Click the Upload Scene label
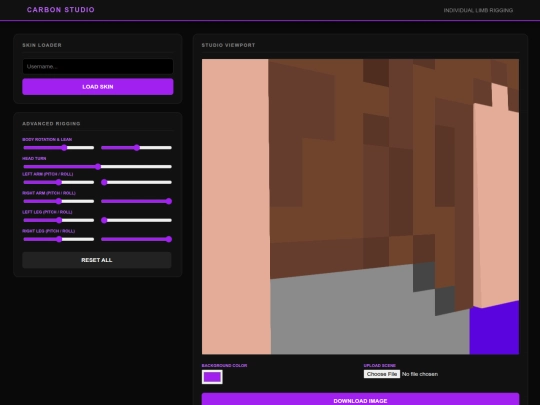The image size is (540, 405). tap(380, 365)
